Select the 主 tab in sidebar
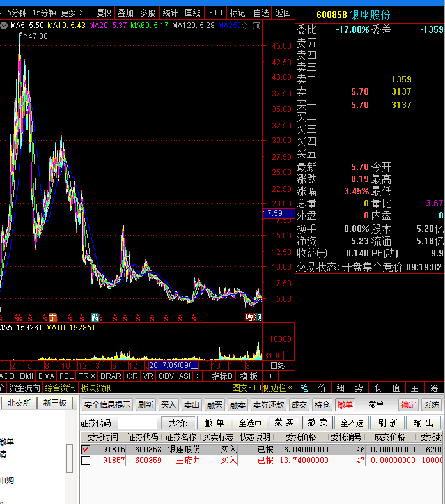The image size is (445, 504). pyautogui.click(x=415, y=388)
